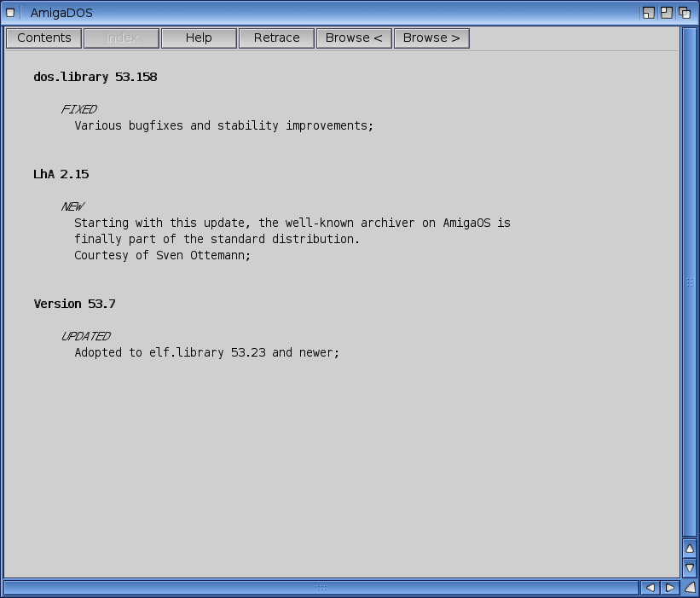Click the window depth gadget
Image resolution: width=700 pixels, height=598 pixels.
click(x=685, y=13)
